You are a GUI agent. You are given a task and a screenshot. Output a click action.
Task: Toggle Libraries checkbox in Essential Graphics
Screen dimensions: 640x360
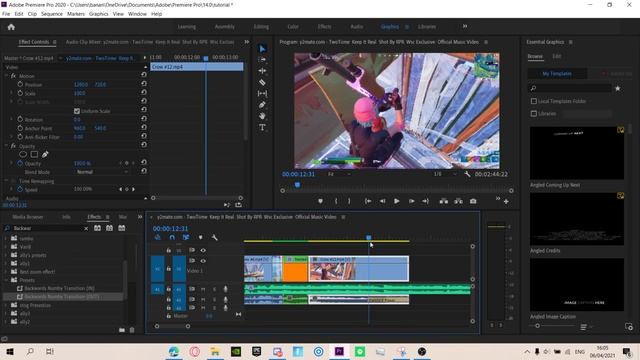(x=533, y=113)
